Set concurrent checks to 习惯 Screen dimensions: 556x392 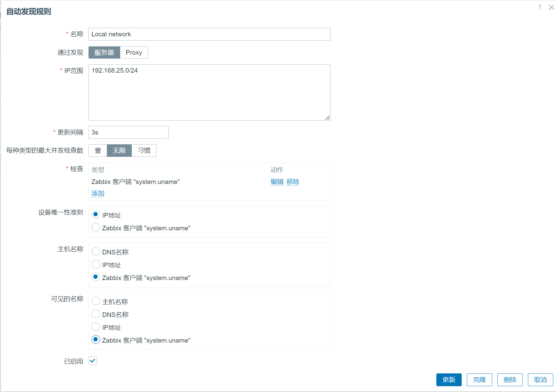(x=144, y=150)
